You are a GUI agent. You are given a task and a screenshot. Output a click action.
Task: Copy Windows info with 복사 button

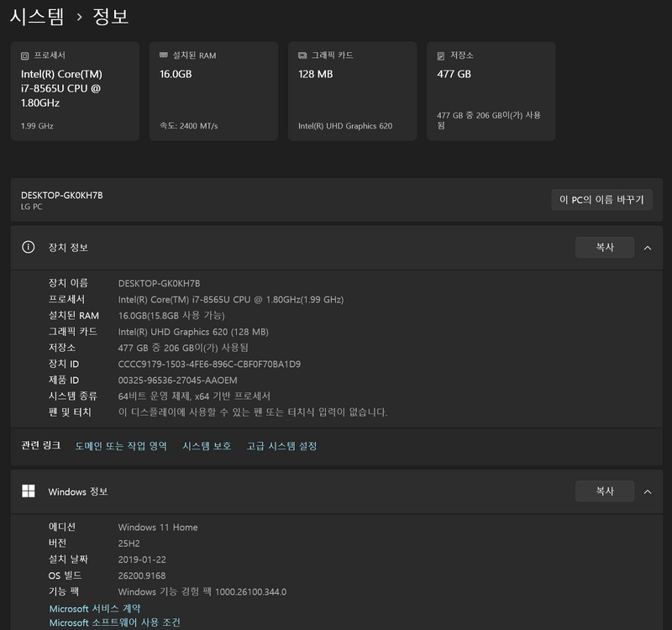tap(605, 491)
